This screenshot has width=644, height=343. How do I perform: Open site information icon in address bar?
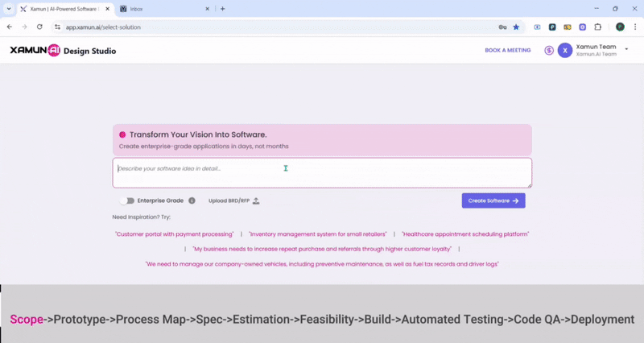pyautogui.click(x=57, y=27)
